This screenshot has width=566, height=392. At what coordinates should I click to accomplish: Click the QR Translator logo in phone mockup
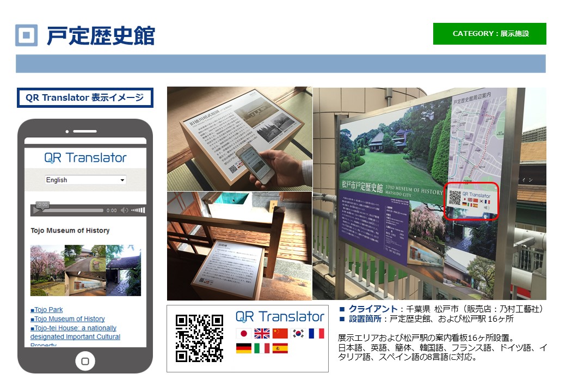tap(85, 157)
